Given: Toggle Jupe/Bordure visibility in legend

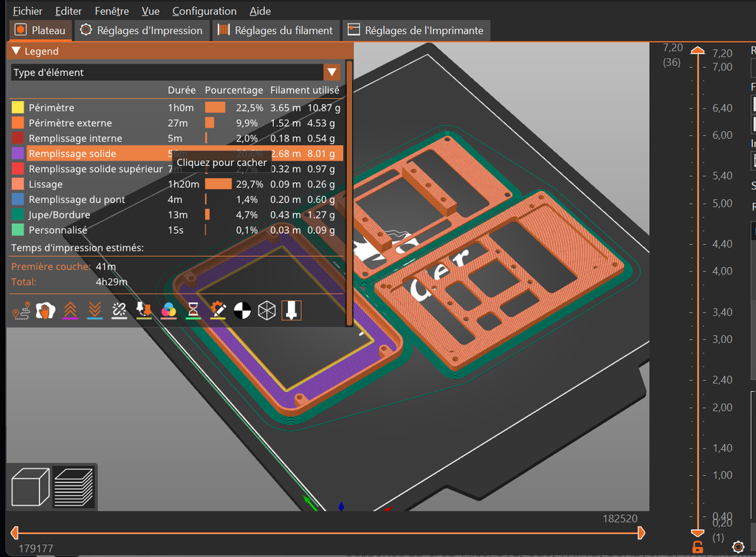Looking at the screenshot, I should (x=59, y=215).
